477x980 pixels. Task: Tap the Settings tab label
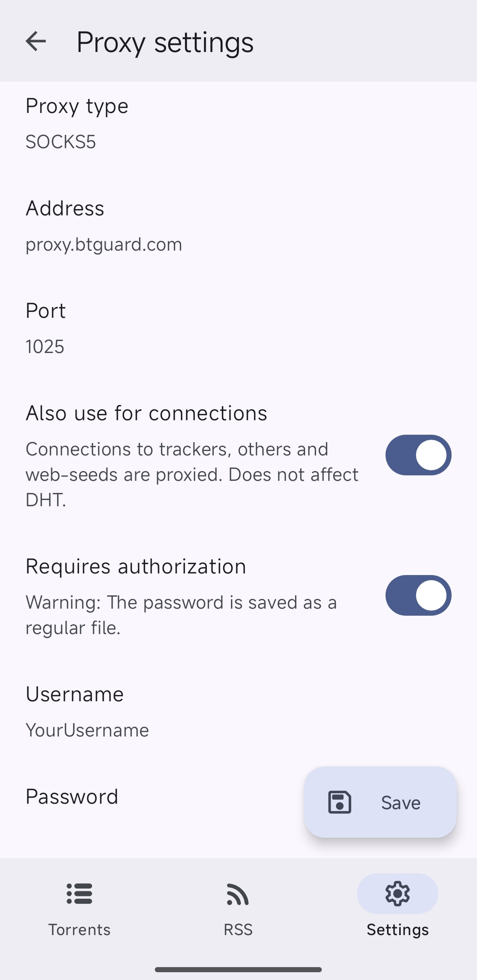[x=397, y=930]
